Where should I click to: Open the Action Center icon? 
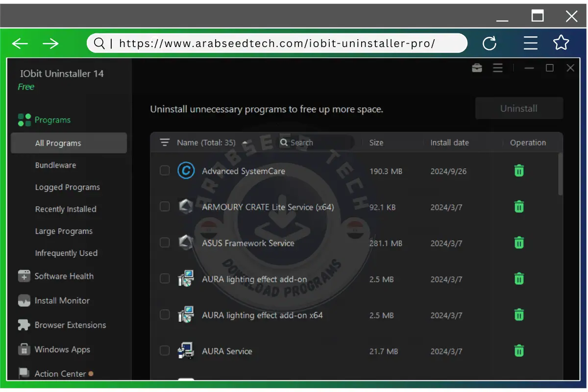click(24, 373)
